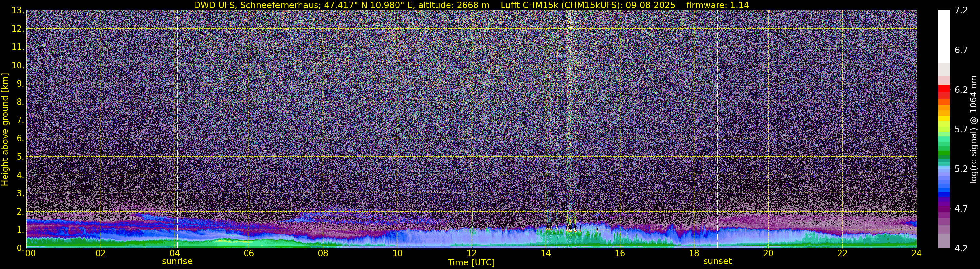Click the height axis tick label 7.
The height and width of the screenshot is (269, 980).
tap(20, 120)
